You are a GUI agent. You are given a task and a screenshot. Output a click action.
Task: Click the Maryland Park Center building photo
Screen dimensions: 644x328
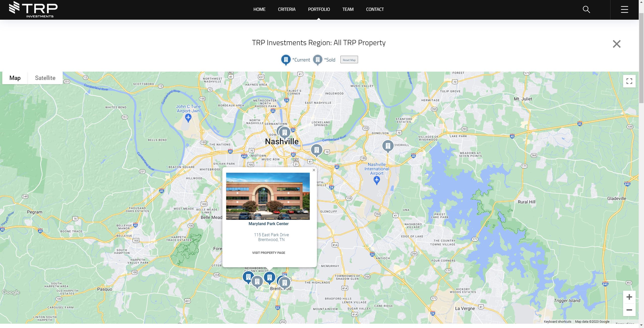[268, 196]
